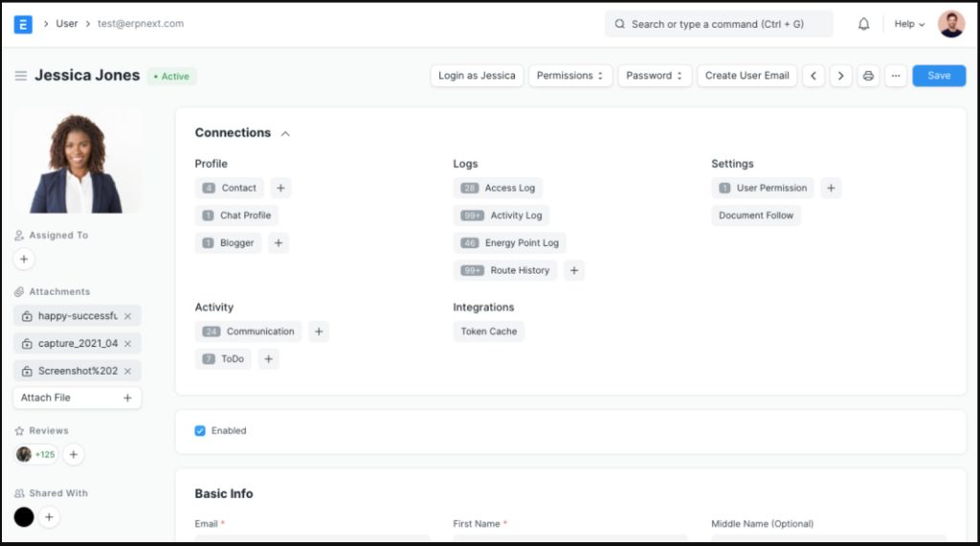Click Login as Jessica button
The image size is (980, 546).
pyautogui.click(x=477, y=76)
